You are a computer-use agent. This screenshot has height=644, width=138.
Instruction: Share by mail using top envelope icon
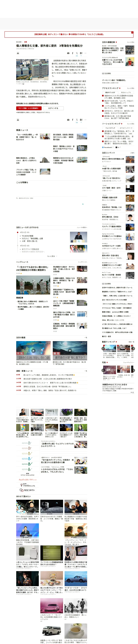(x=68, y=53)
